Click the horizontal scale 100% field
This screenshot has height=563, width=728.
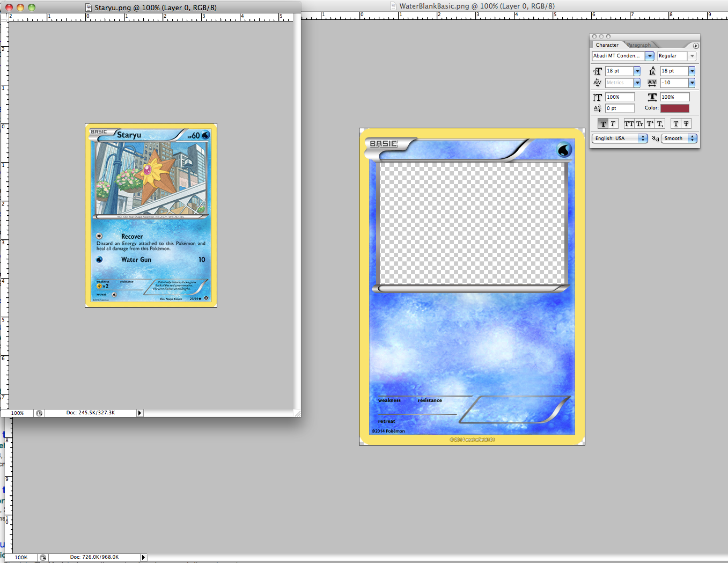click(x=675, y=97)
